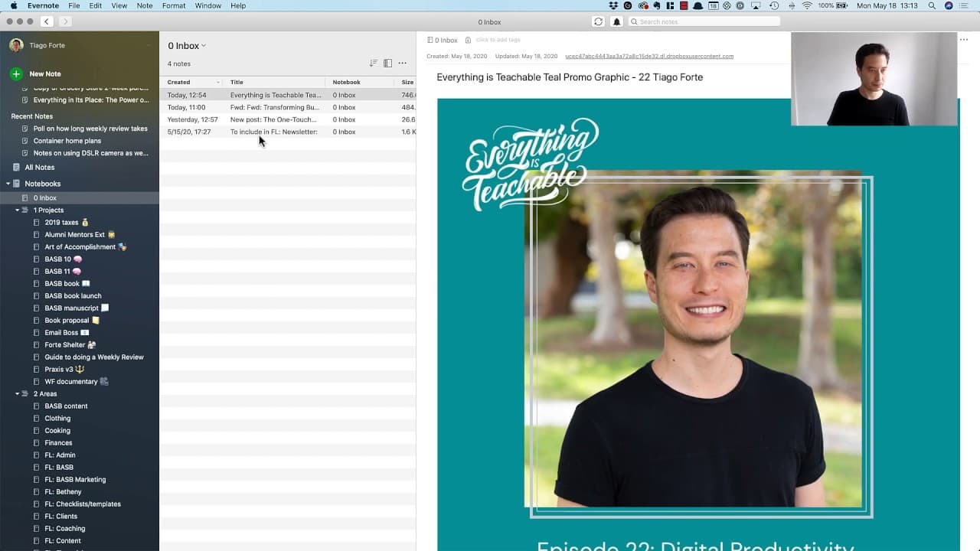
Task: Open the View menu
Action: [x=119, y=5]
